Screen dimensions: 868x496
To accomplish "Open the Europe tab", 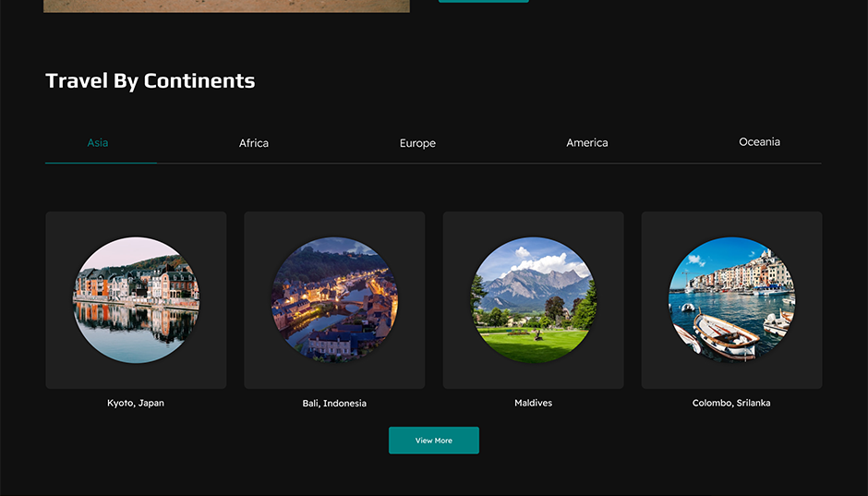I will (x=417, y=143).
